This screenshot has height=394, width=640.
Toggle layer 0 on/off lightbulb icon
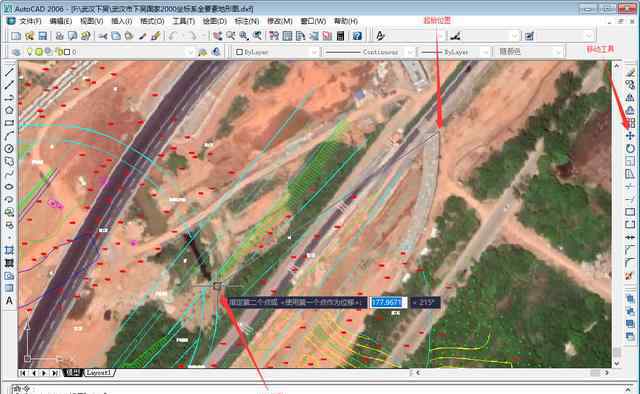coord(30,52)
